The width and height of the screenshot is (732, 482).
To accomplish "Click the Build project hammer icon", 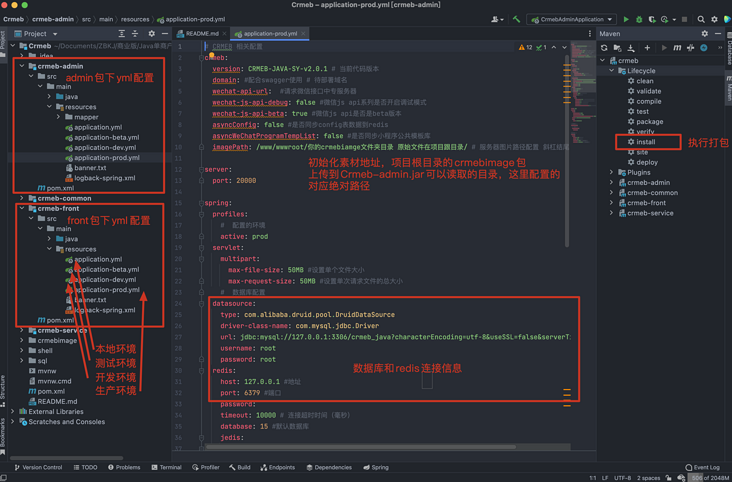I will (x=517, y=19).
